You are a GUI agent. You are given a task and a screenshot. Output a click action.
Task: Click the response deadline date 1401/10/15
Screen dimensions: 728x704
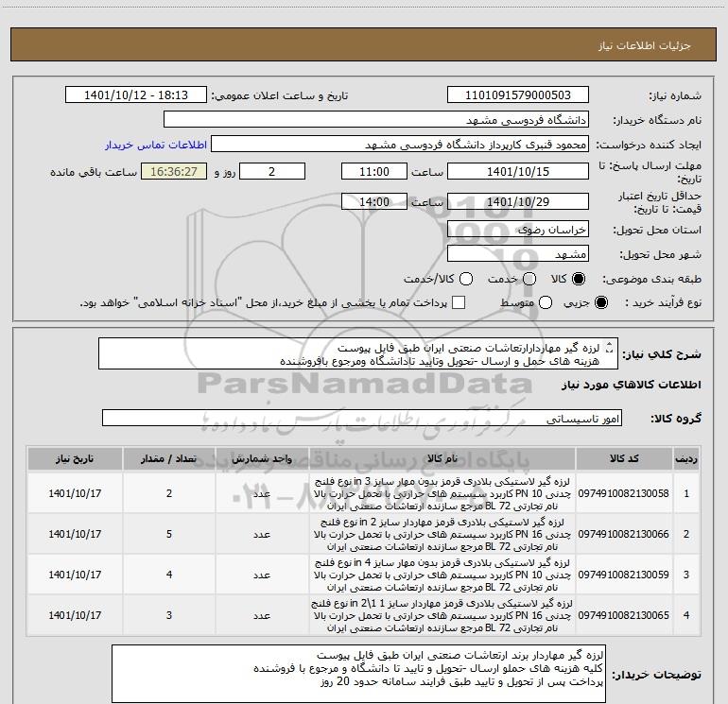coord(518,172)
